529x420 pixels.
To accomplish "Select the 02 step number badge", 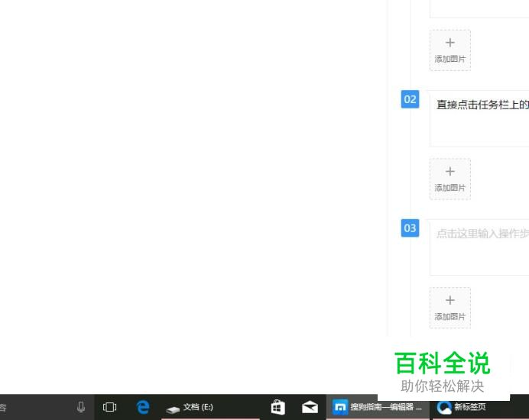I will (x=410, y=99).
